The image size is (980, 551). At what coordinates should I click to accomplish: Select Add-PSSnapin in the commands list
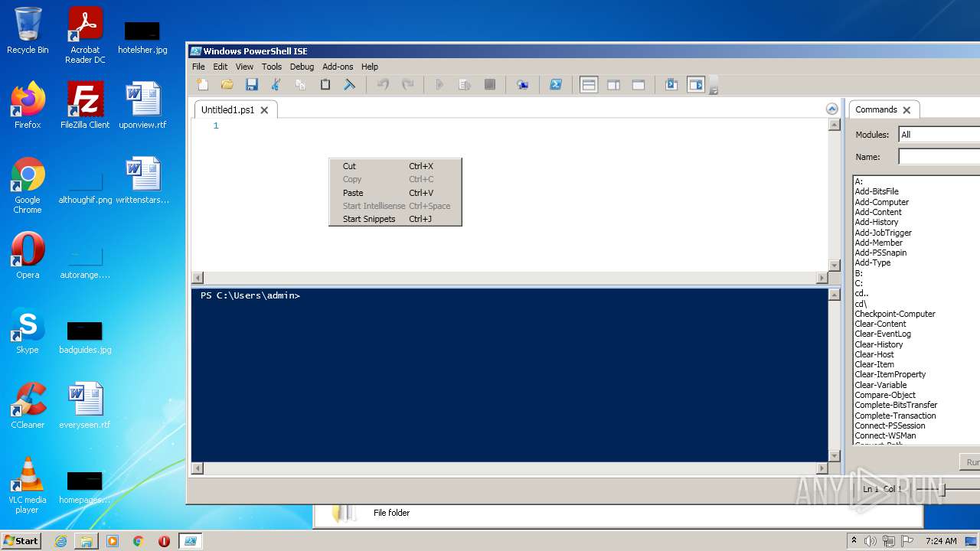pyautogui.click(x=880, y=253)
